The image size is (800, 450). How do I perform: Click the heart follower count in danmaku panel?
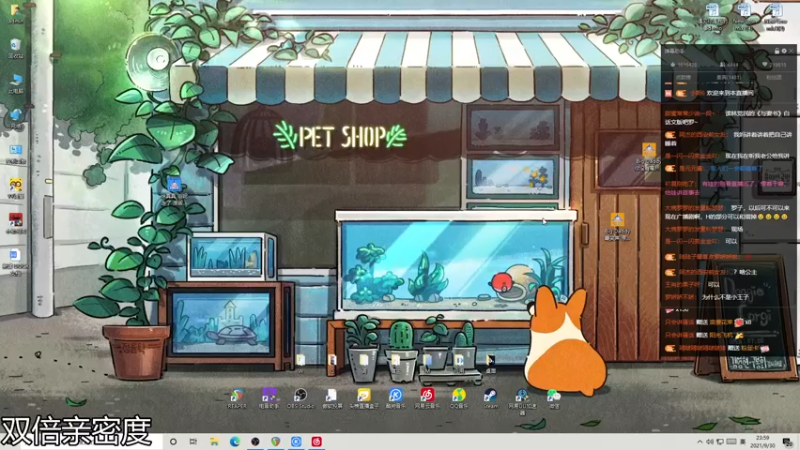pyautogui.click(x=776, y=65)
